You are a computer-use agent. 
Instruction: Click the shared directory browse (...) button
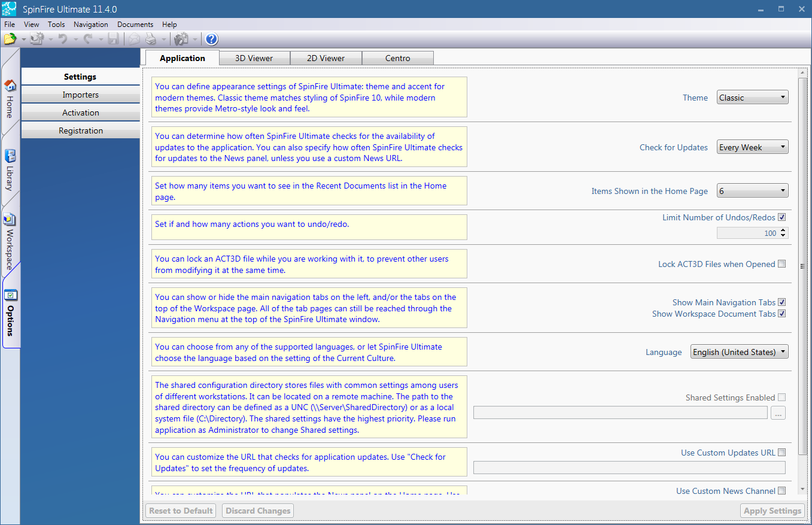778,412
